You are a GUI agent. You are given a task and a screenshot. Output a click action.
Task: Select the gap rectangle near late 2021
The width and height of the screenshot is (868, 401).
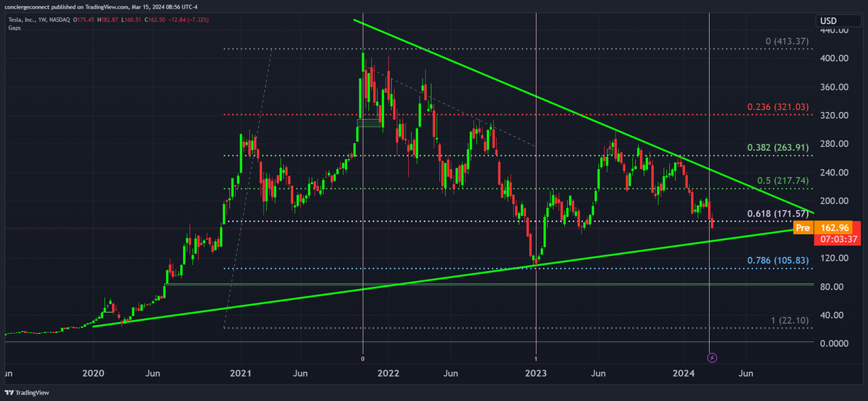(x=369, y=123)
